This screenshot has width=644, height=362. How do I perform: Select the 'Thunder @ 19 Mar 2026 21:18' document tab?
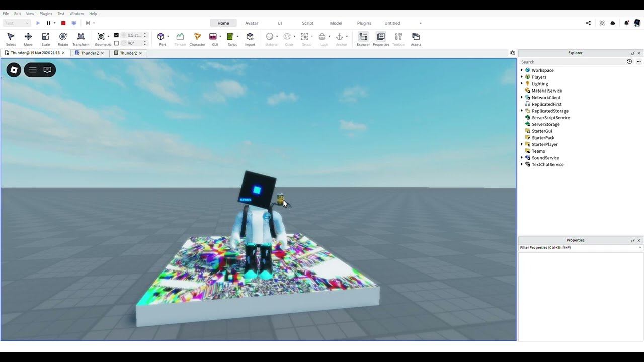click(x=35, y=53)
